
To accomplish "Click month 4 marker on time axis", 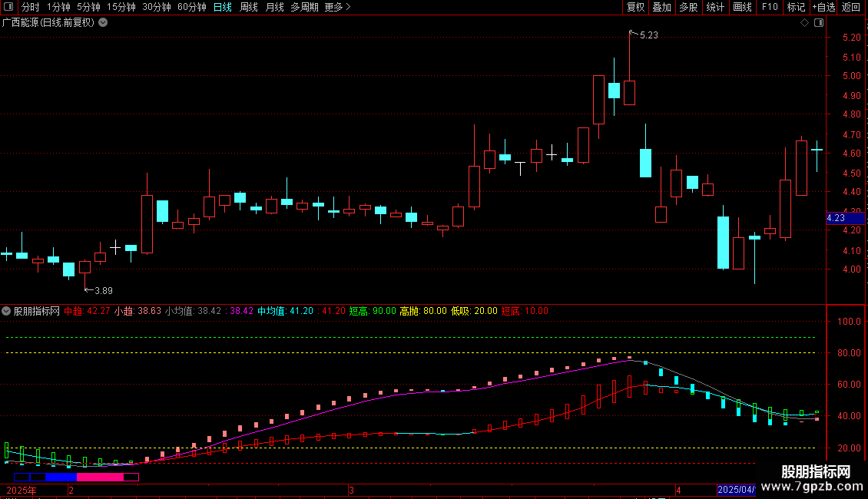I will click(678, 490).
